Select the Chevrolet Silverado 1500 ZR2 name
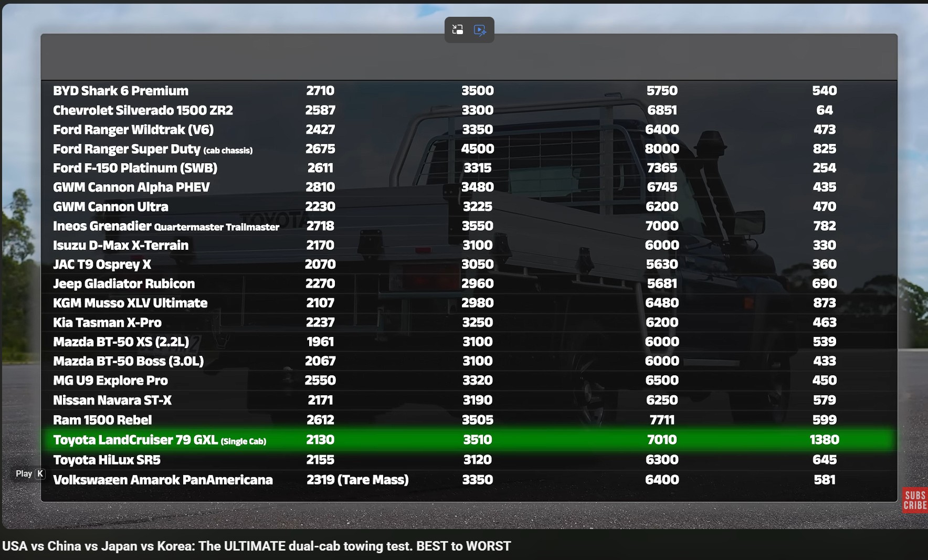 click(x=143, y=110)
